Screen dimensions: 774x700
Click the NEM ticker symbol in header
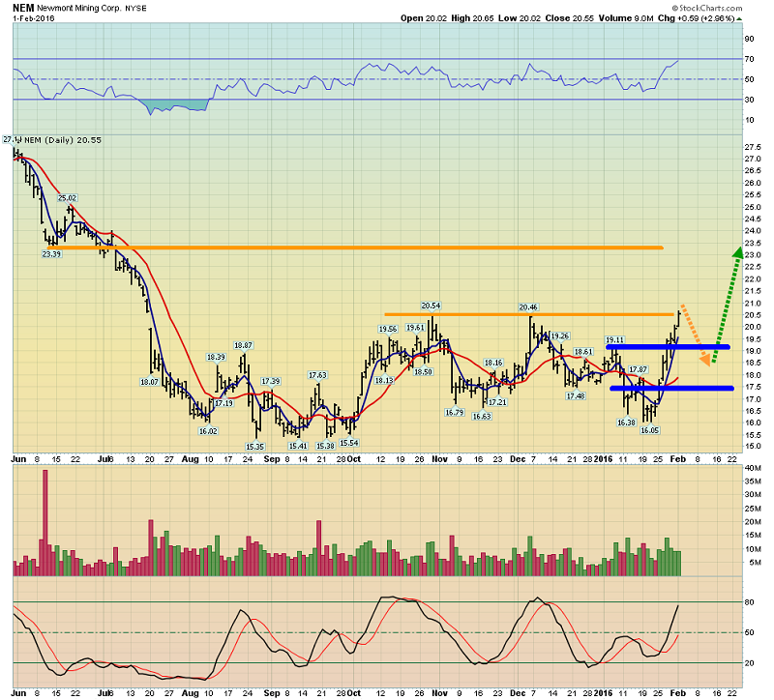[23, 8]
